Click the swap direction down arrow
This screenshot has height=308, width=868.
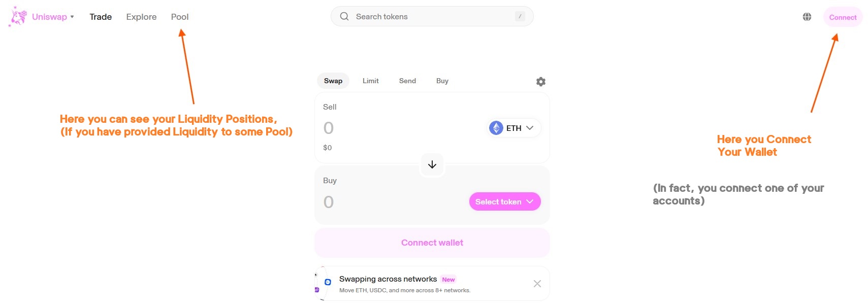pyautogui.click(x=432, y=164)
